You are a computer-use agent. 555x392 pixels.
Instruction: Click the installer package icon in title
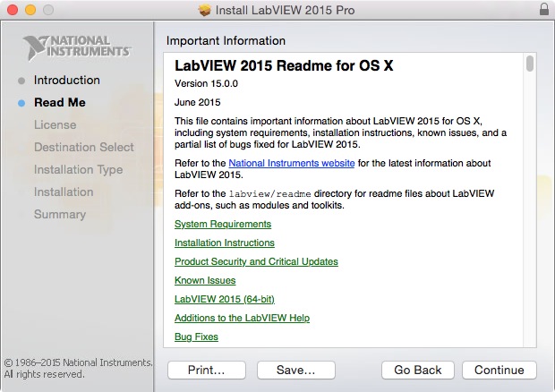[x=204, y=10]
